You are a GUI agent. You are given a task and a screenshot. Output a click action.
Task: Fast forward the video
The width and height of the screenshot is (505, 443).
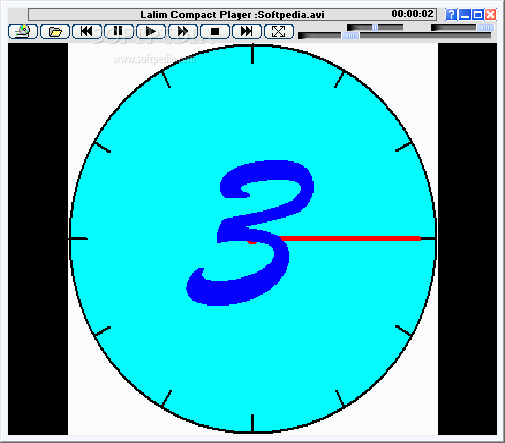pyautogui.click(x=183, y=31)
